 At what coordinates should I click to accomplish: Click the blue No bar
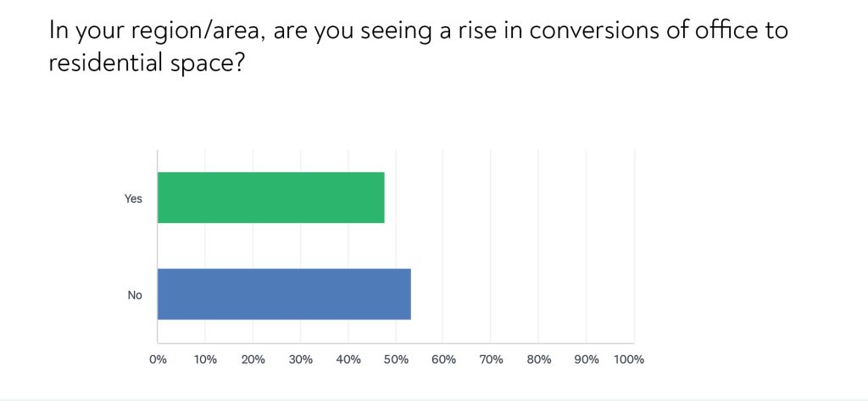pos(284,294)
